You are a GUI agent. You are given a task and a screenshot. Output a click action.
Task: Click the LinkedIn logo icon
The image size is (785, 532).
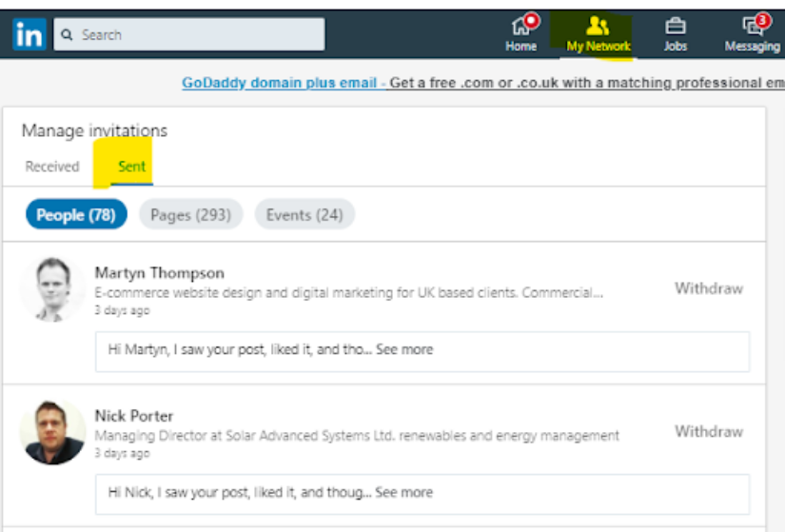click(x=29, y=34)
